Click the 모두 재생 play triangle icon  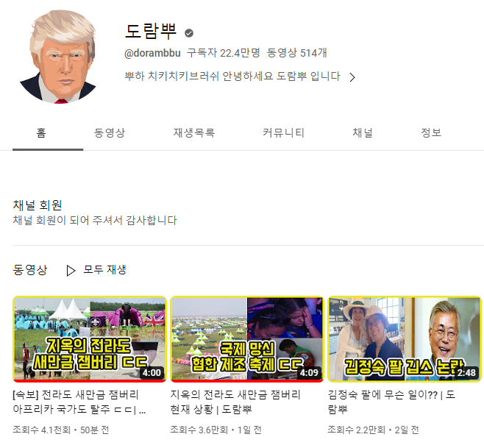coord(71,271)
